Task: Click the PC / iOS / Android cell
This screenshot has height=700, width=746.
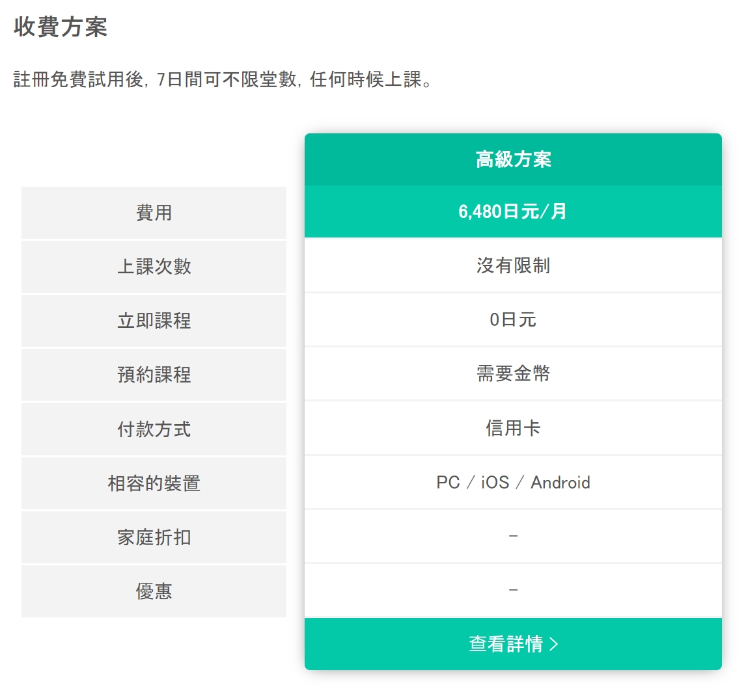Action: click(513, 482)
